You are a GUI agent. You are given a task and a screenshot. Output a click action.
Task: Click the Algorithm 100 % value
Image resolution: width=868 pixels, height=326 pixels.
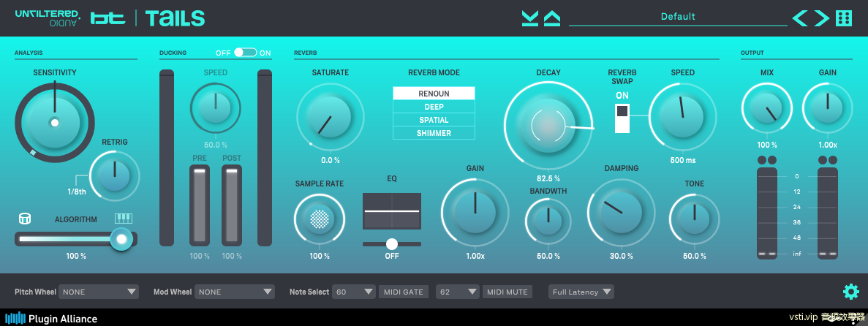pyautogui.click(x=76, y=257)
